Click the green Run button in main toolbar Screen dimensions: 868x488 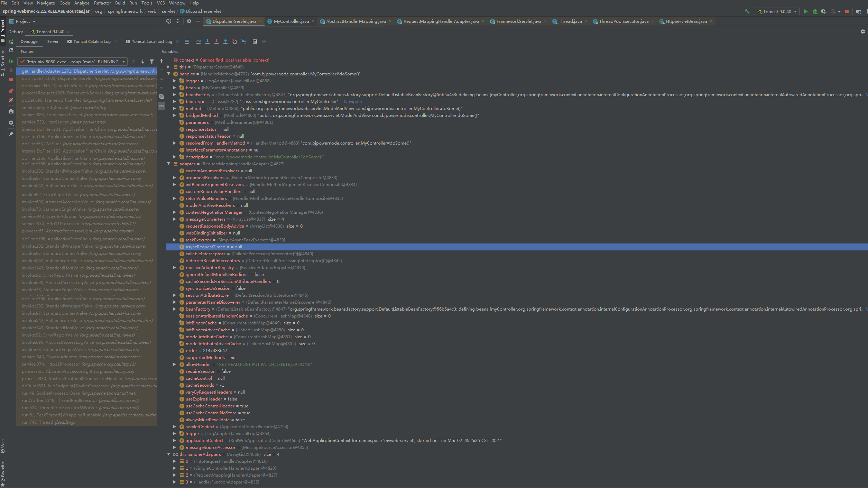click(x=806, y=11)
